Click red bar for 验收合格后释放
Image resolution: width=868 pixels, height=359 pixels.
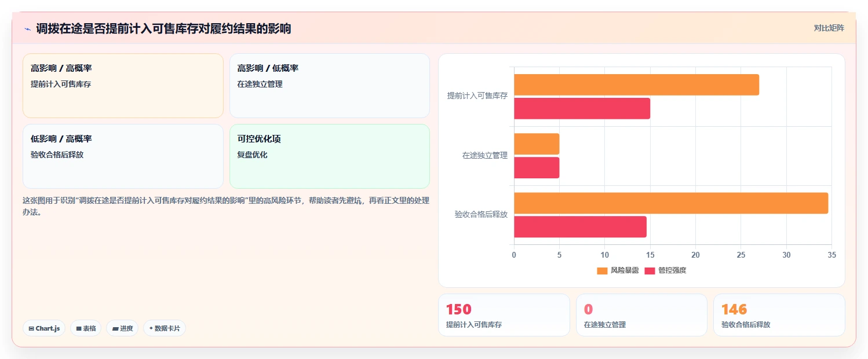pyautogui.click(x=580, y=227)
